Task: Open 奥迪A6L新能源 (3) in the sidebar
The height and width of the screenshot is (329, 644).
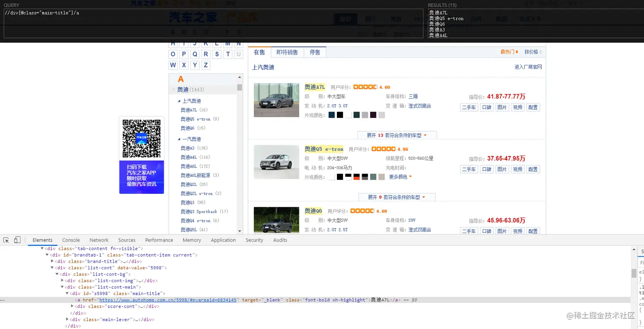Action: (200, 175)
